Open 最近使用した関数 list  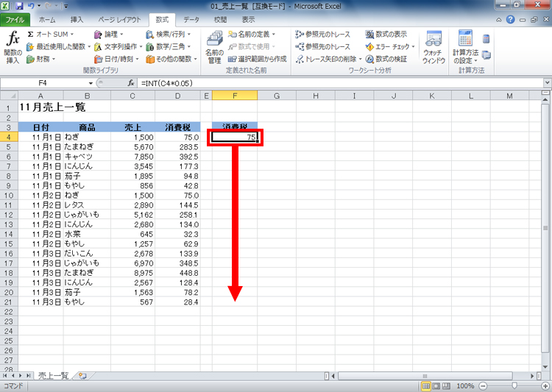[x=58, y=46]
